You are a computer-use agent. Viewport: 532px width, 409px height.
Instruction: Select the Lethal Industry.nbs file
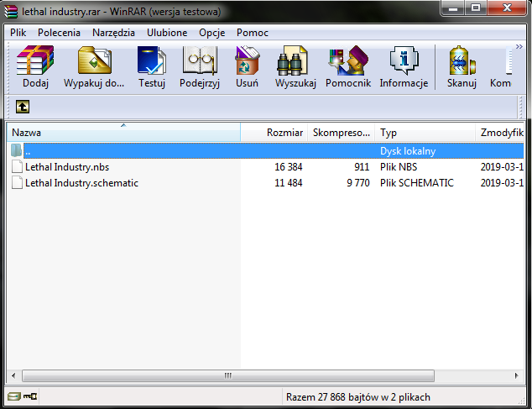tap(66, 167)
